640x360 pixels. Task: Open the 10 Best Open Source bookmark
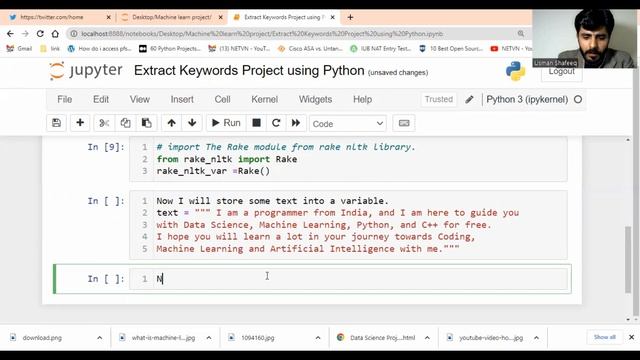pyautogui.click(x=451, y=49)
